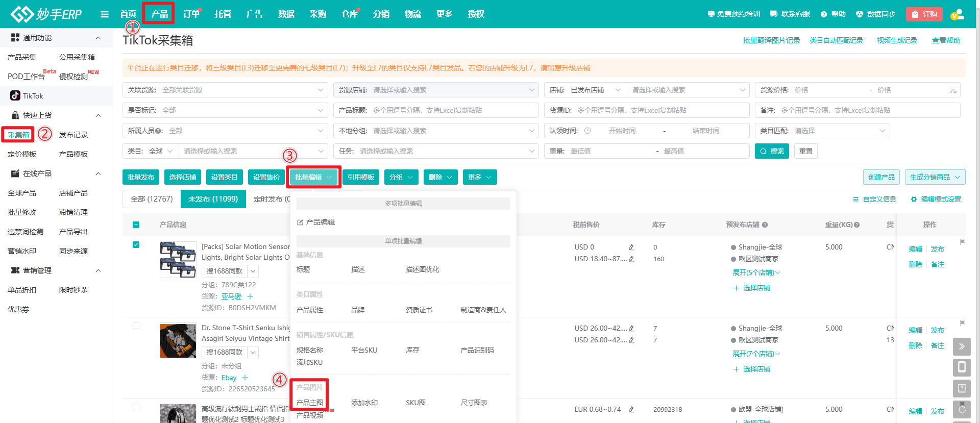Image resolution: width=980 pixels, height=423 pixels.
Task: Open the 产品 top menu
Action: [x=159, y=14]
